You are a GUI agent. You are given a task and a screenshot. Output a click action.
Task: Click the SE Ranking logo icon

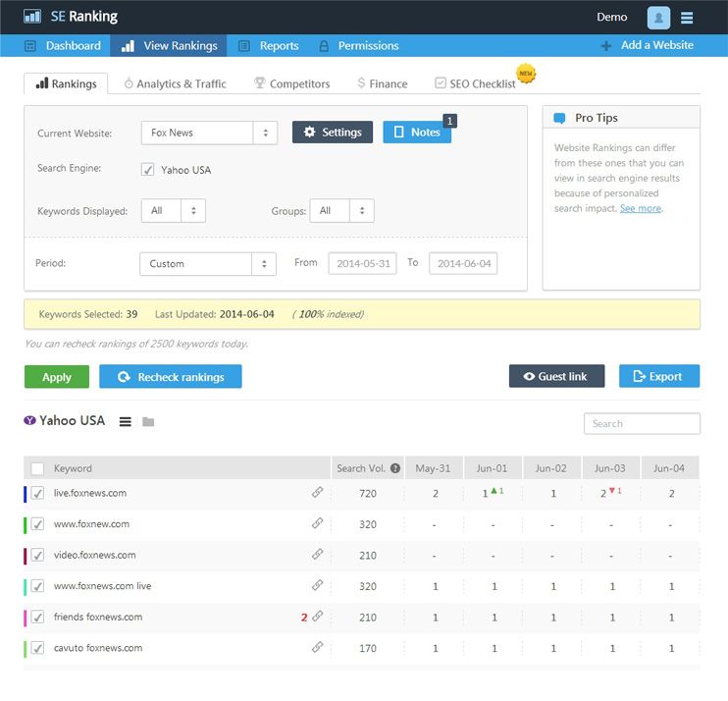point(32,17)
